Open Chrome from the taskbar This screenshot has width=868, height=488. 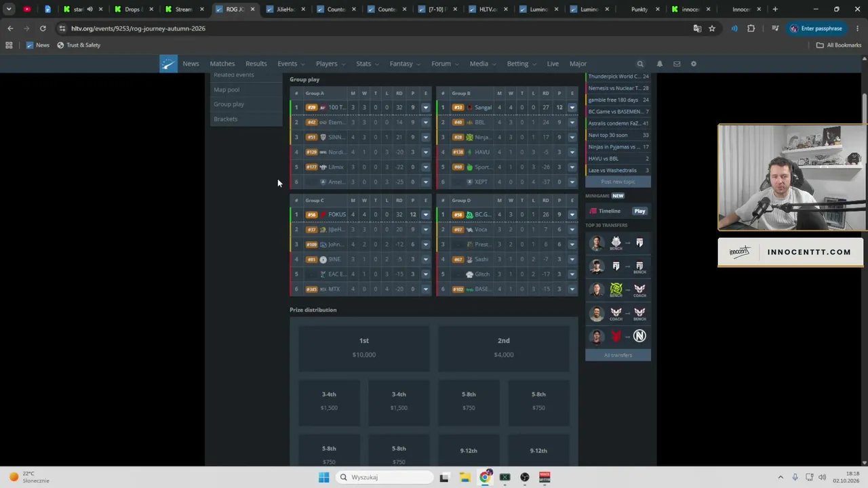[485, 477]
